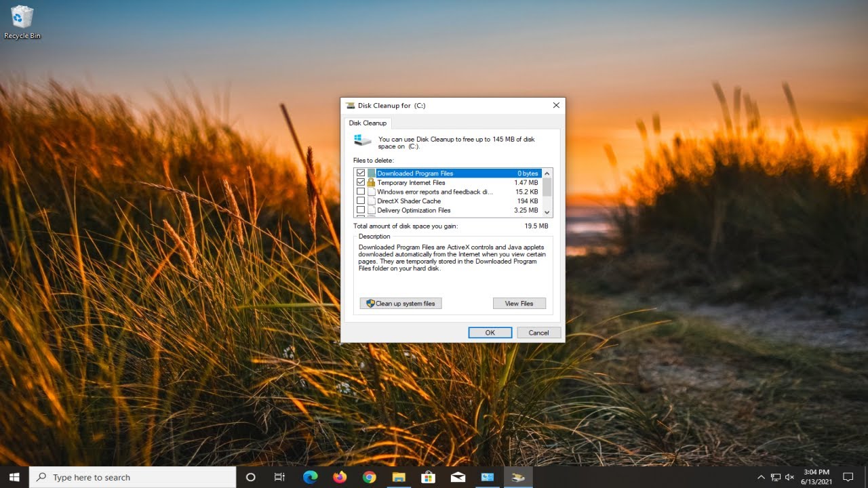This screenshot has height=488, width=868.
Task: Click the file list scroll down arrow
Action: coord(547,212)
